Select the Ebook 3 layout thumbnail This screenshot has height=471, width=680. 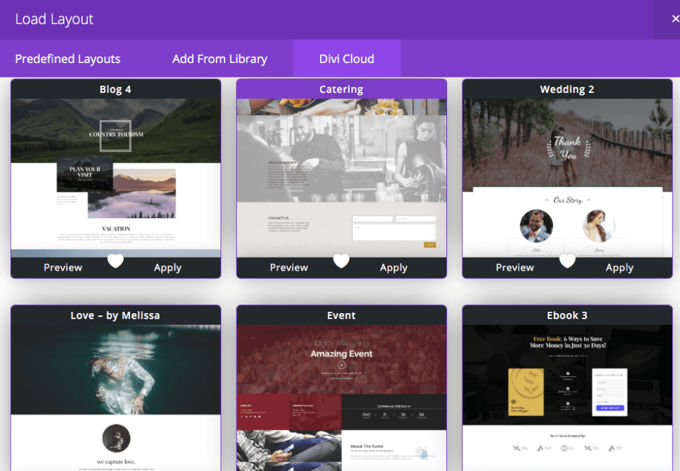(x=567, y=398)
